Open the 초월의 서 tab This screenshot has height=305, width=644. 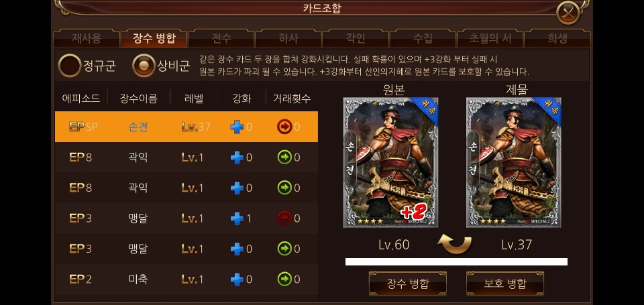(x=490, y=38)
